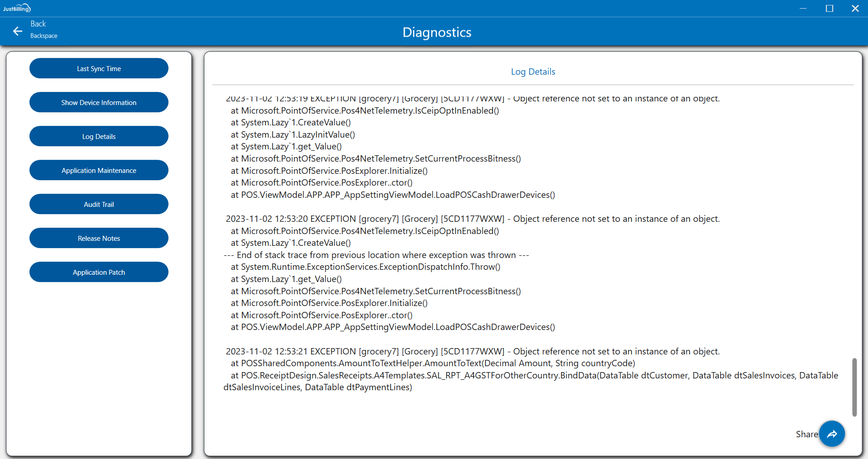Click the log panel vertical scrollbar thumb

click(x=854, y=387)
